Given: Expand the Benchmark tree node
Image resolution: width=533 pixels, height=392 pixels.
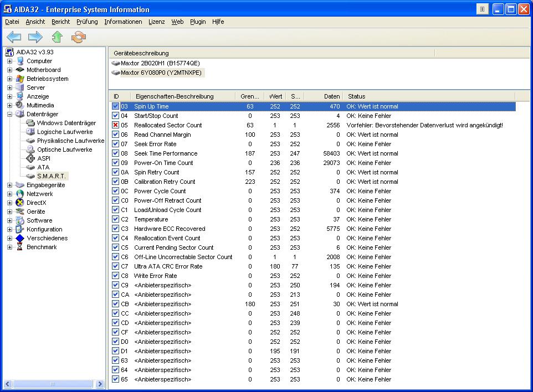Looking at the screenshot, I should [x=9, y=247].
